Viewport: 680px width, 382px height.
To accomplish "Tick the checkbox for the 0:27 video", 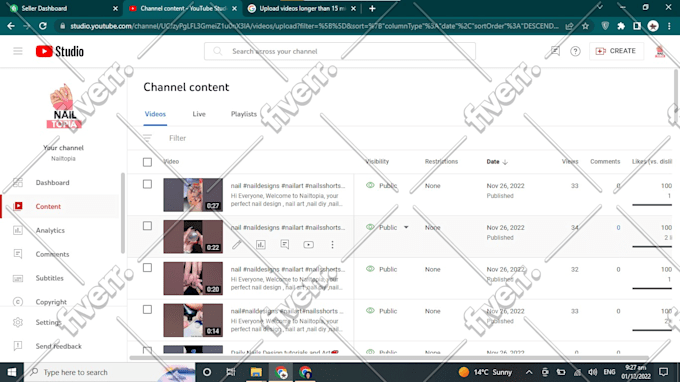I will pos(147,184).
